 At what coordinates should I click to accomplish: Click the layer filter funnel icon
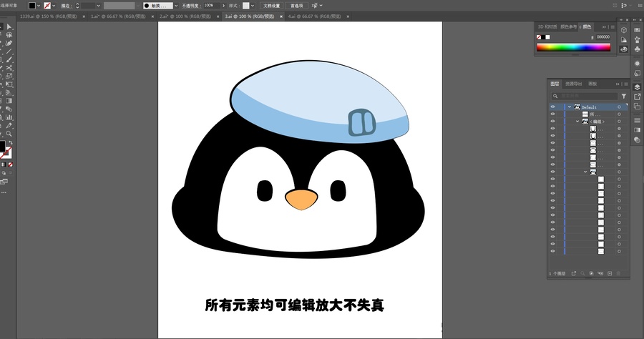(623, 96)
